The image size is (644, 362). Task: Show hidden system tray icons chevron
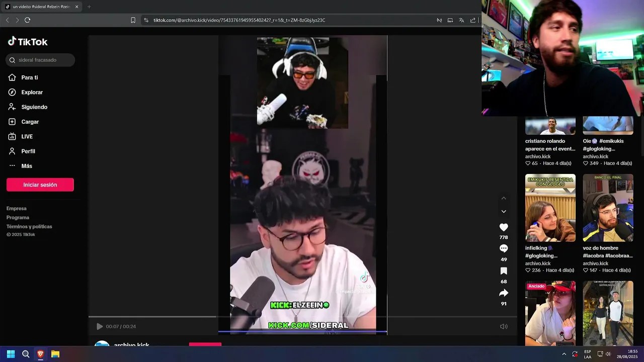coord(564,354)
